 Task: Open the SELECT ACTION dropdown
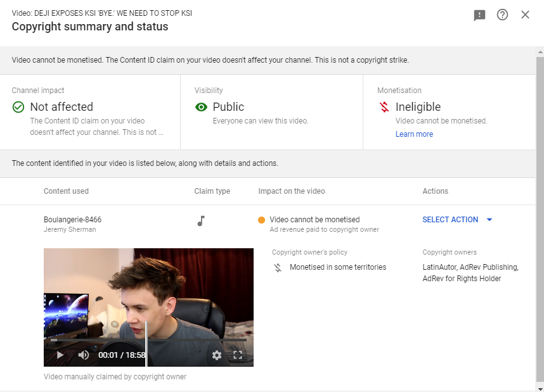pyautogui.click(x=457, y=220)
